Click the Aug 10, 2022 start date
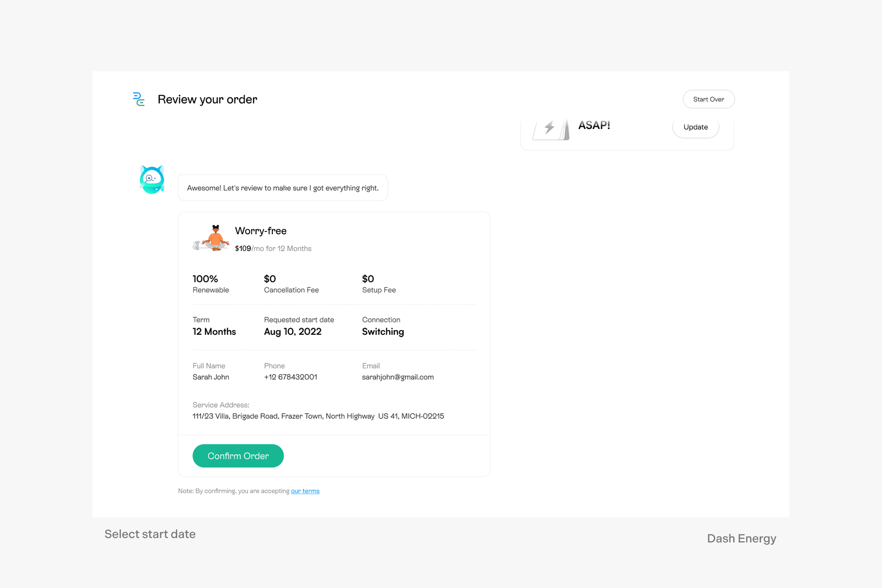Viewport: 882px width, 588px height. click(293, 331)
